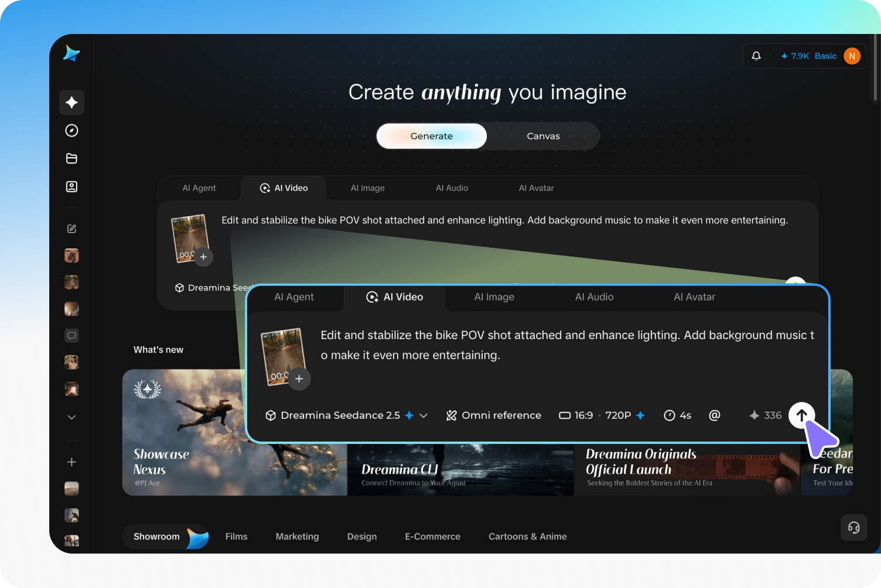This screenshot has width=881, height=588.
Task: Open the E-Commerce category
Action: pos(433,536)
